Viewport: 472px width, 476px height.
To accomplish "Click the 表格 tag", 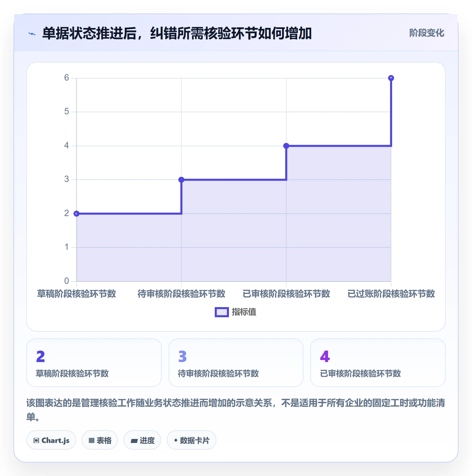I will tap(100, 440).
